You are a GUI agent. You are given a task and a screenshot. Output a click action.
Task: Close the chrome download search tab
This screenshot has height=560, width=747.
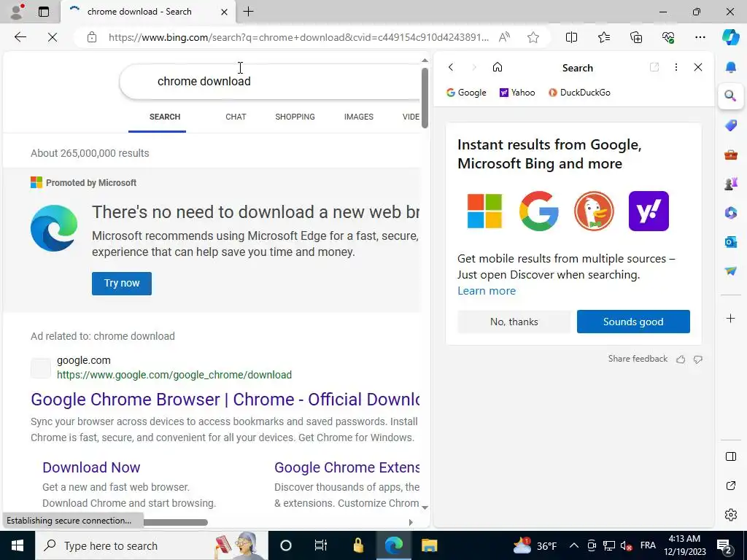click(x=224, y=12)
